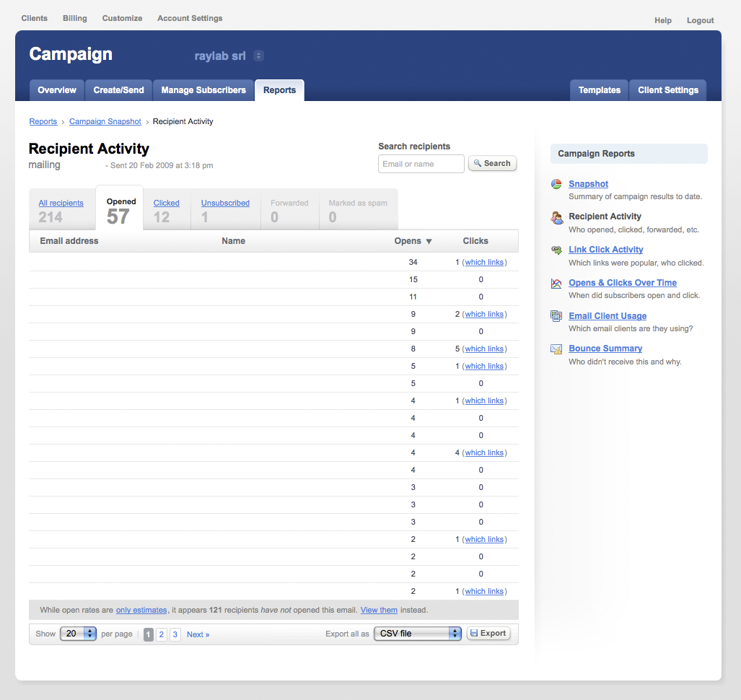741x700 pixels.
Task: Go to page 2 of results
Action: pos(162,634)
